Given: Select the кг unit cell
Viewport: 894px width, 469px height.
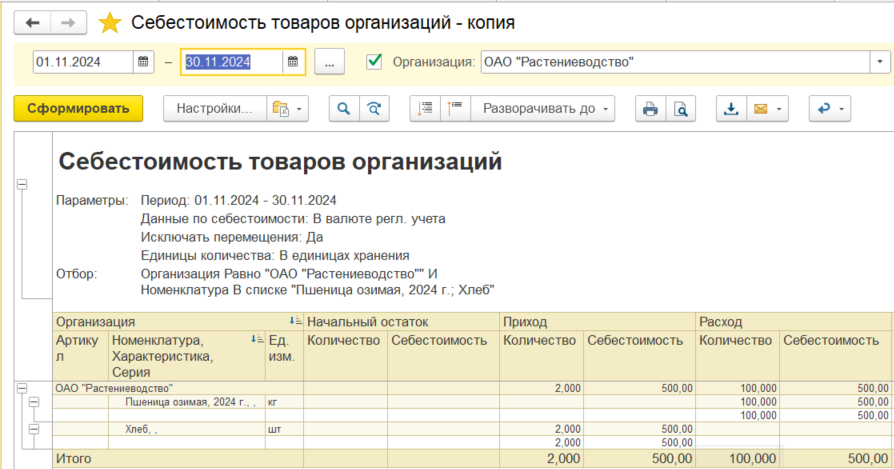Looking at the screenshot, I should 284,402.
